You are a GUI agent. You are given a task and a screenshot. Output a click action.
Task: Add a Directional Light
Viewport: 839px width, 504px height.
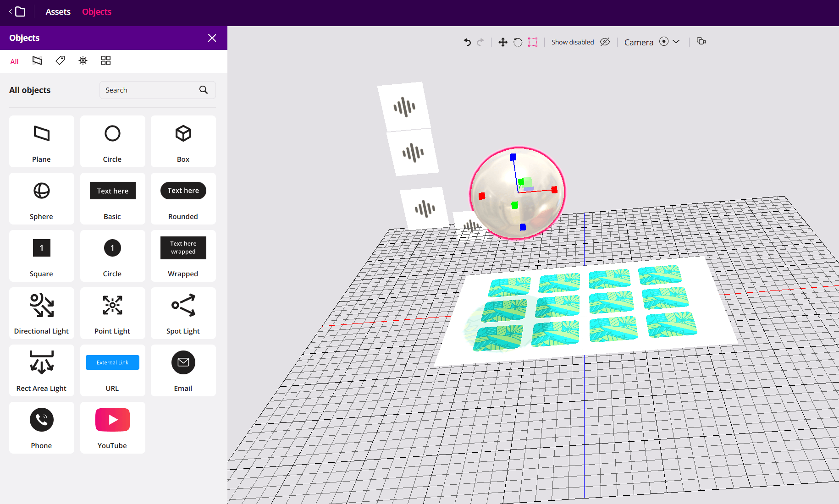pyautogui.click(x=41, y=313)
